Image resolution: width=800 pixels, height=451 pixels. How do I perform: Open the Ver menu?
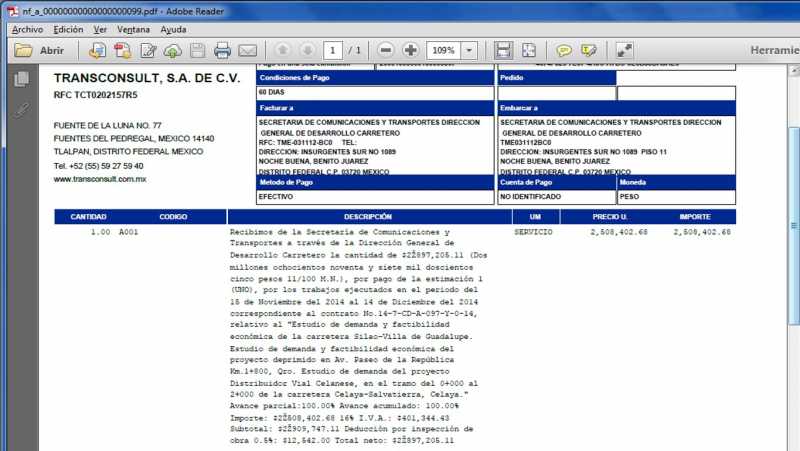click(100, 30)
